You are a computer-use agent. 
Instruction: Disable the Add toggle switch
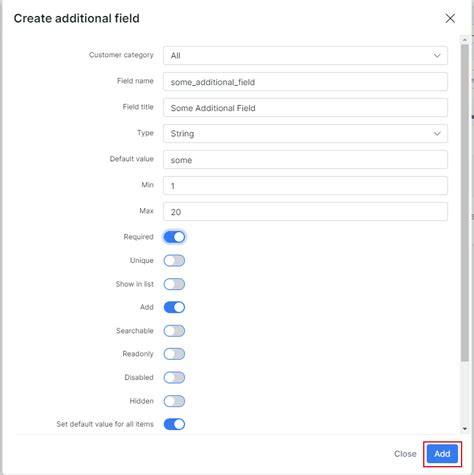(x=174, y=307)
